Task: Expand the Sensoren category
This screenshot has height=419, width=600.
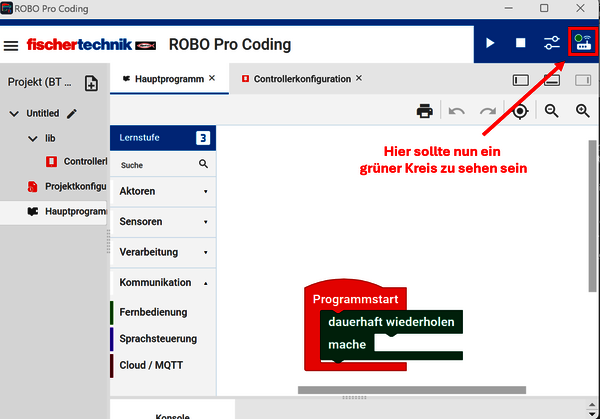Action: pos(163,222)
